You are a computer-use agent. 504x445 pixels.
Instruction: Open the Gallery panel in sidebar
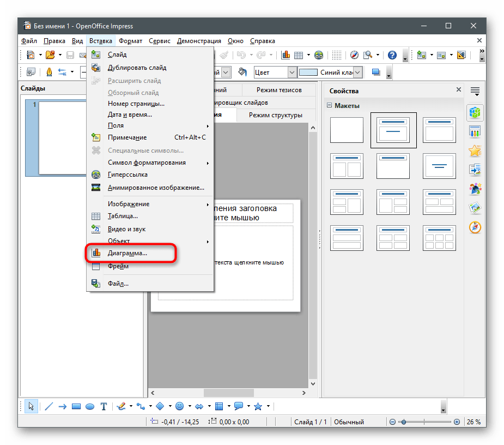coord(475,208)
